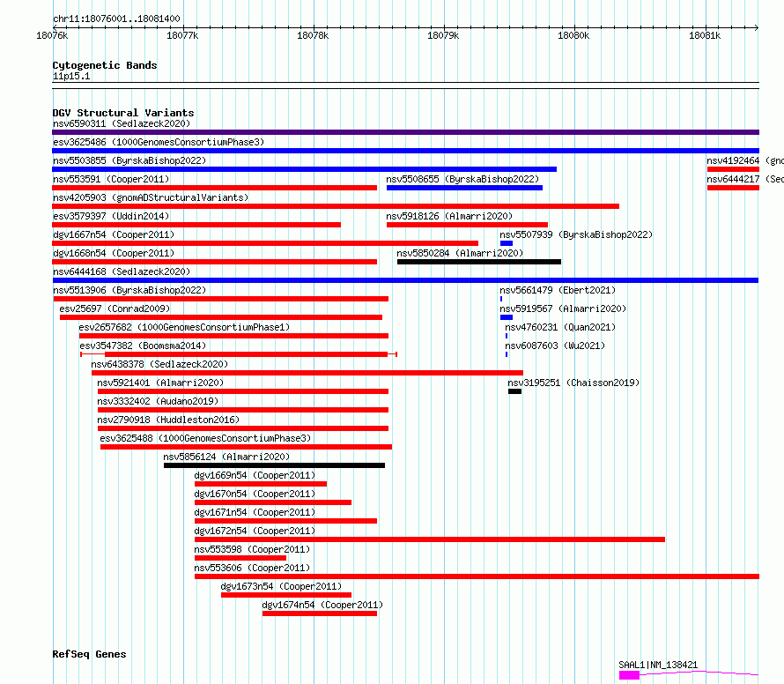Select nsv3332402 (Audano2019) label

[x=158, y=401]
